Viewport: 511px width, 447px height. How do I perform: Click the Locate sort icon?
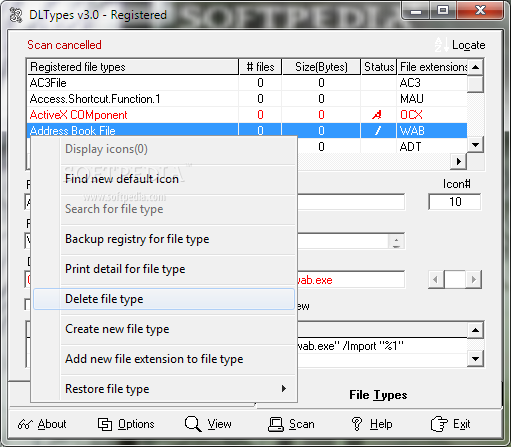pyautogui.click(x=442, y=45)
